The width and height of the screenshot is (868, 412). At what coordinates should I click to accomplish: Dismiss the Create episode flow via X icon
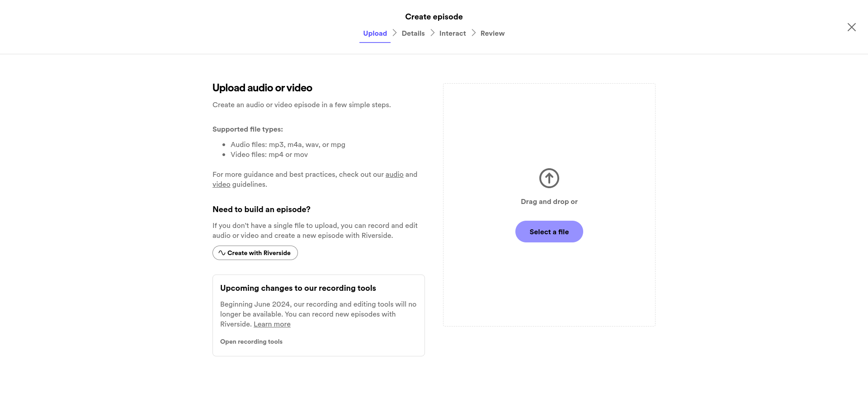851,27
